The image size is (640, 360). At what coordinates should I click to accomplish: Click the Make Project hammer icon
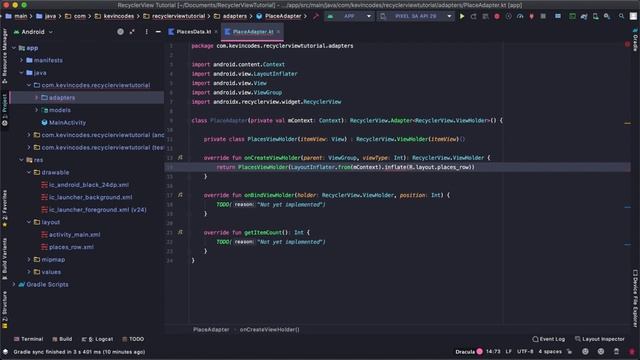(x=316, y=16)
